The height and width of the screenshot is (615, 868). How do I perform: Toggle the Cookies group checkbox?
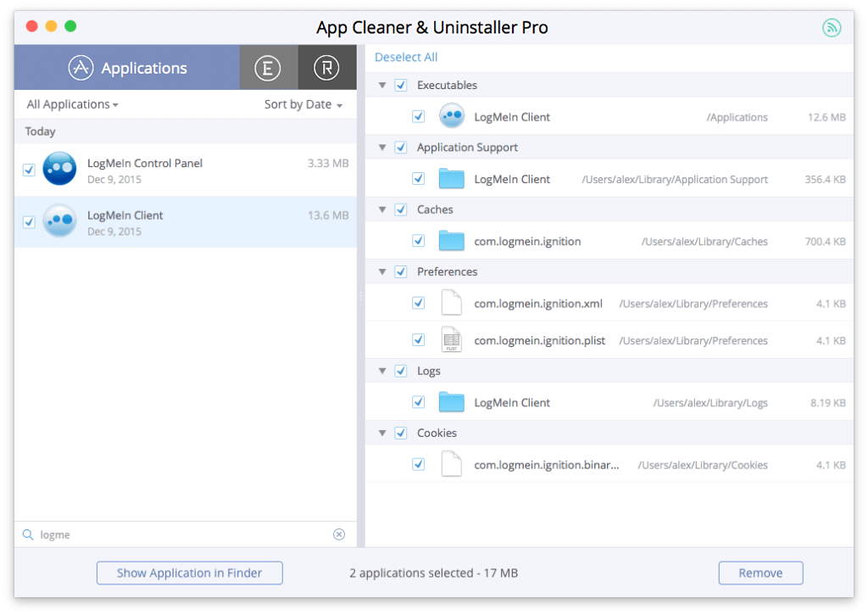click(401, 433)
